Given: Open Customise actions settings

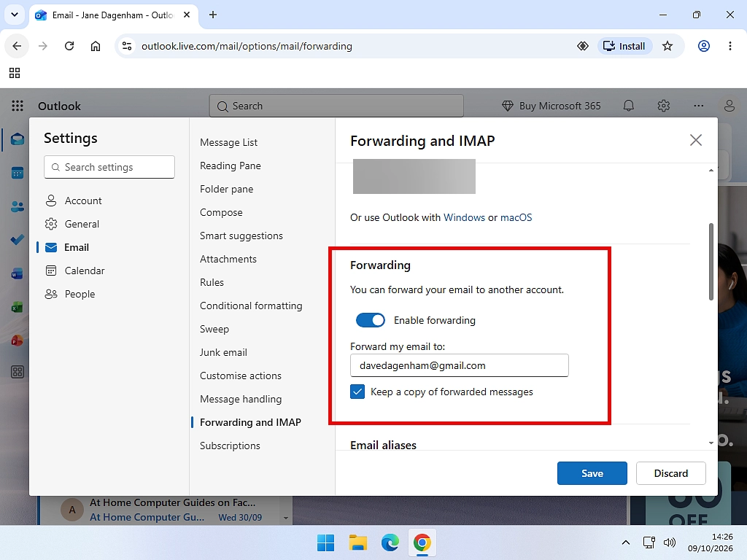Looking at the screenshot, I should click(x=241, y=376).
